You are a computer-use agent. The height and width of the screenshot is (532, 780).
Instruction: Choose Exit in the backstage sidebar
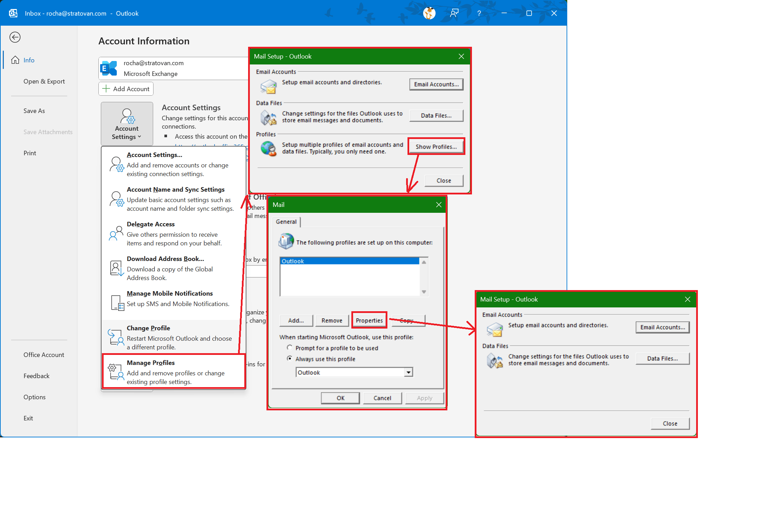28,418
